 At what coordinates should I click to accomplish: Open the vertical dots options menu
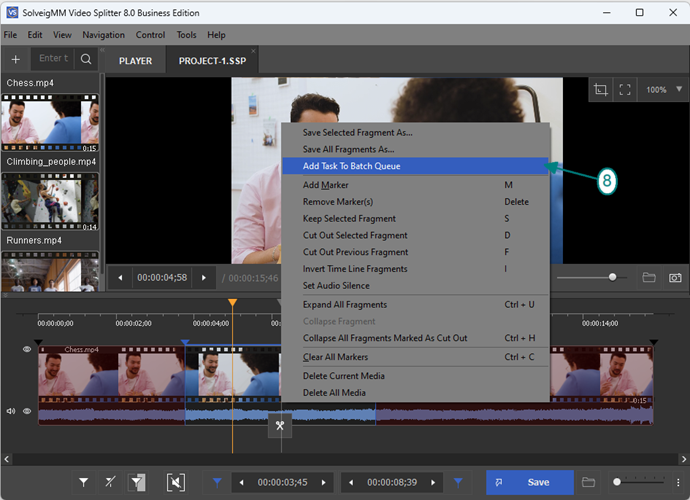point(678,482)
